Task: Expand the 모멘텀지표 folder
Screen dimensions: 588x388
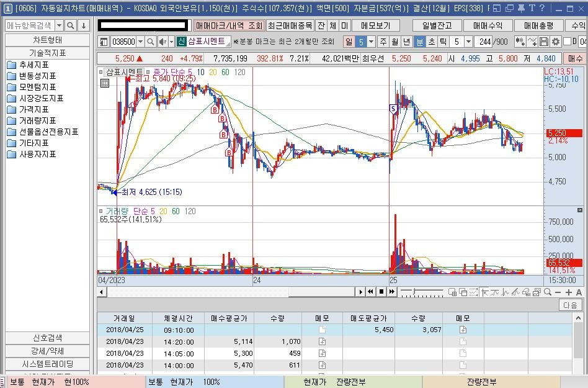Action: (x=31, y=87)
